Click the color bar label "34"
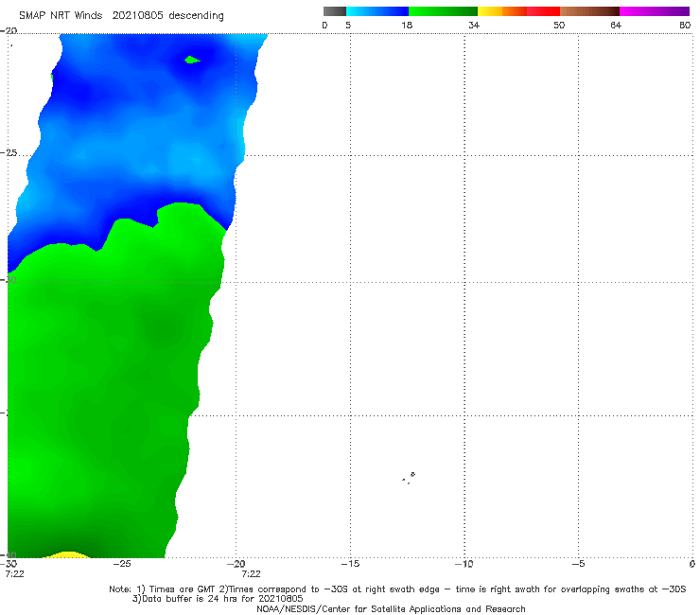 coord(474,26)
